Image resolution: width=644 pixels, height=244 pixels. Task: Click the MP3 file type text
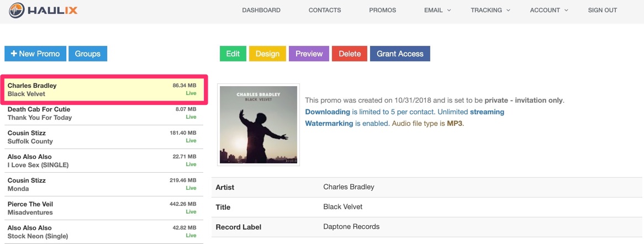coord(455,123)
